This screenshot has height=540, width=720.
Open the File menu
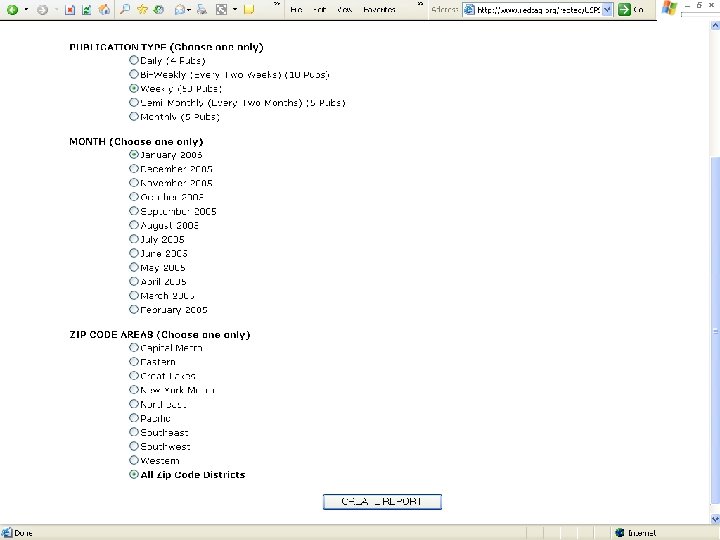click(x=296, y=9)
